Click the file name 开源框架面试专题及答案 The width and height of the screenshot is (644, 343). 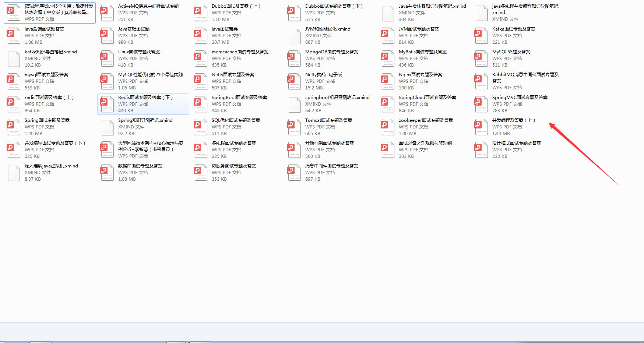pyautogui.click(x=330, y=143)
